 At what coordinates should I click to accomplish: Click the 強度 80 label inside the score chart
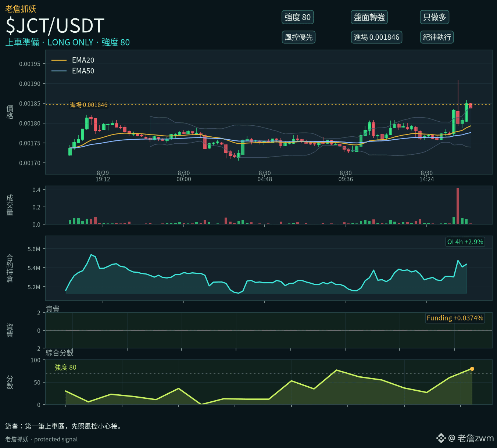[65, 368]
